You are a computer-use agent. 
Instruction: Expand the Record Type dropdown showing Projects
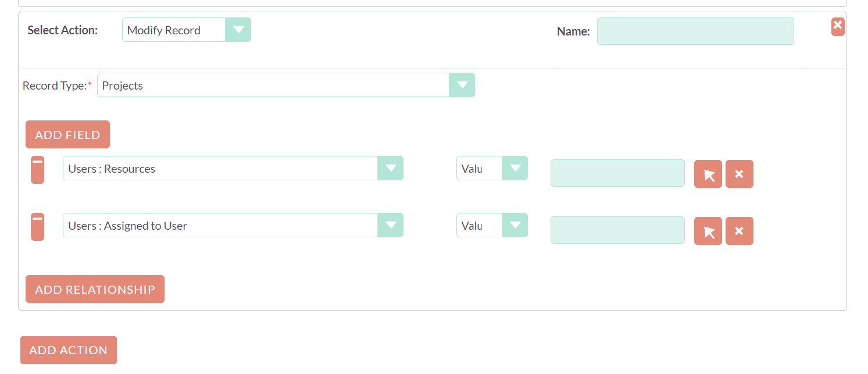tap(286, 85)
